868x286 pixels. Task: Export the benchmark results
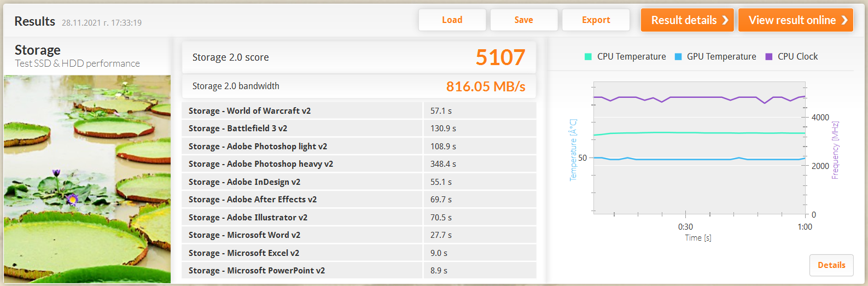[x=596, y=20]
